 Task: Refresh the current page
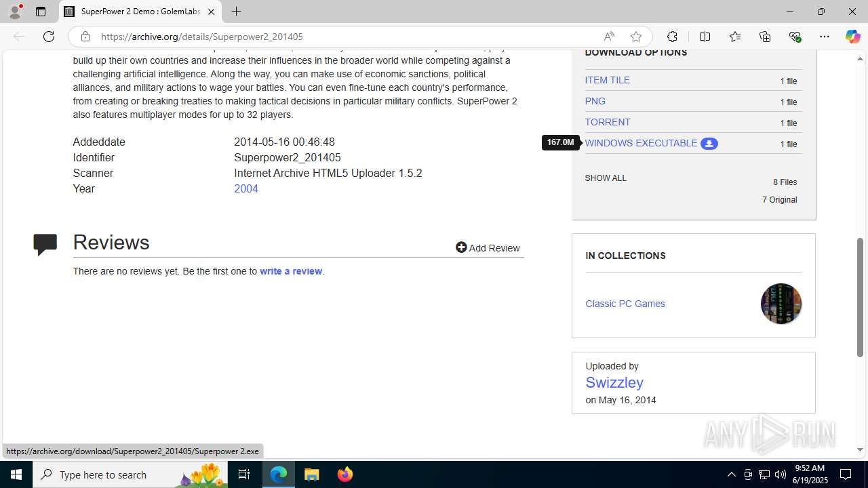49,37
